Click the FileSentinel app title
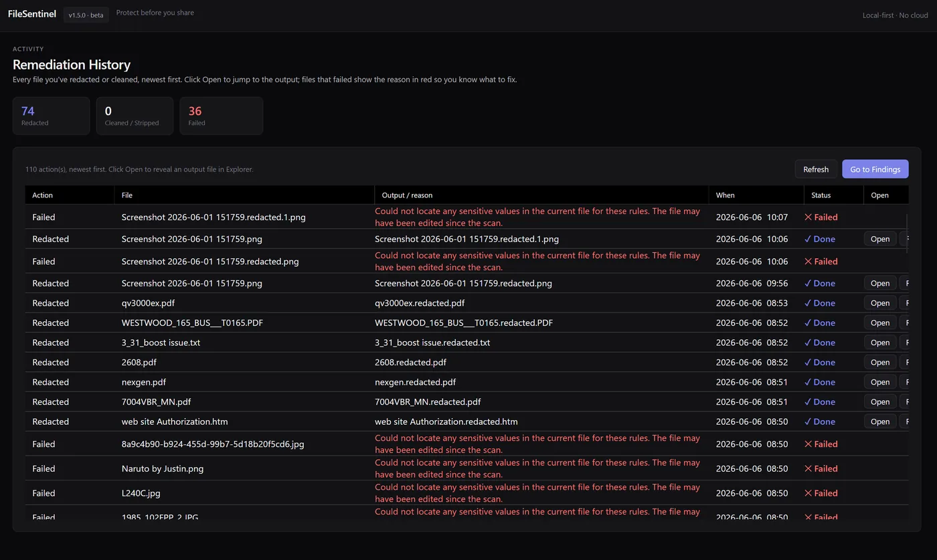937x560 pixels. point(32,14)
